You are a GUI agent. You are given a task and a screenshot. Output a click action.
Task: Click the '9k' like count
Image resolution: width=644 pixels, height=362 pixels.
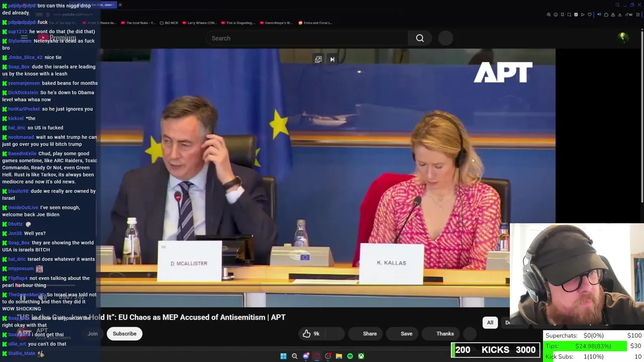click(316, 333)
